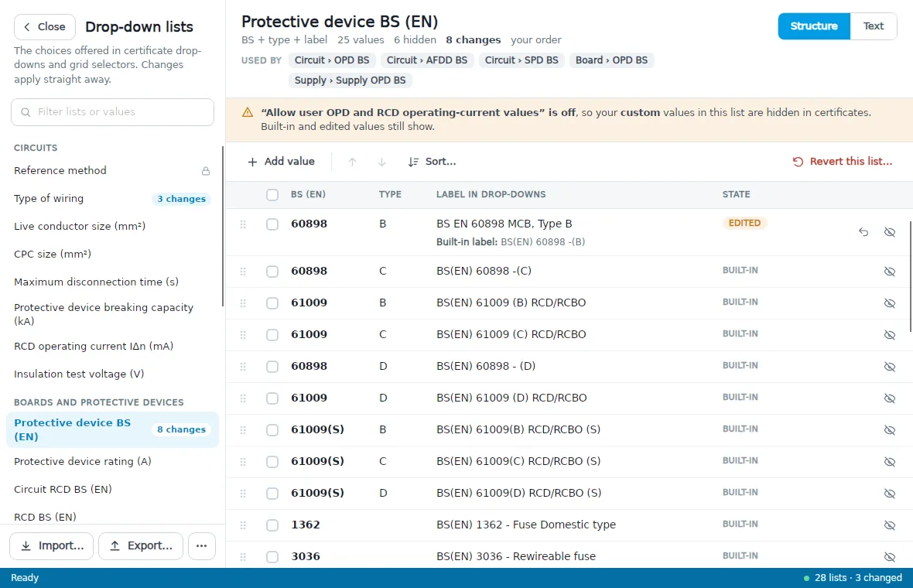Open Maximum disconnection time (s) list

click(112, 282)
